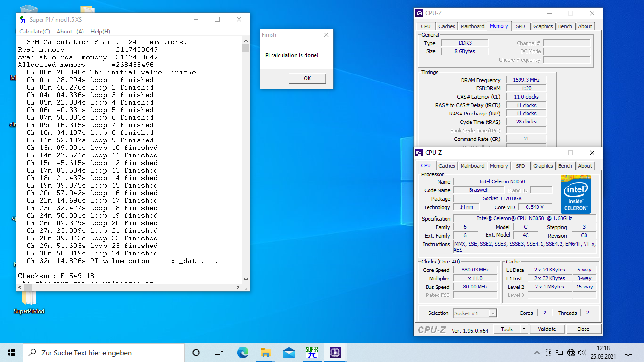644x362 pixels.
Task: Minimize the lower CPU-Z window
Action: tap(548, 153)
